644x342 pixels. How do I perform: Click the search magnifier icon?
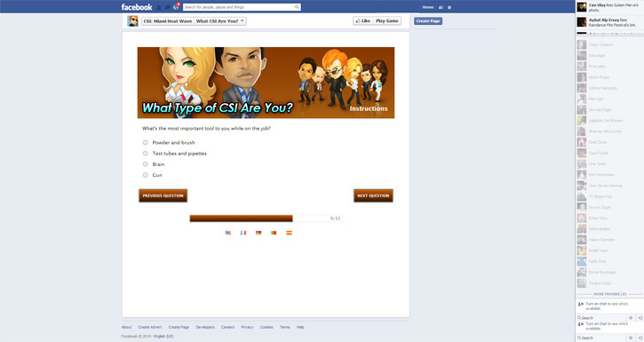297,7
